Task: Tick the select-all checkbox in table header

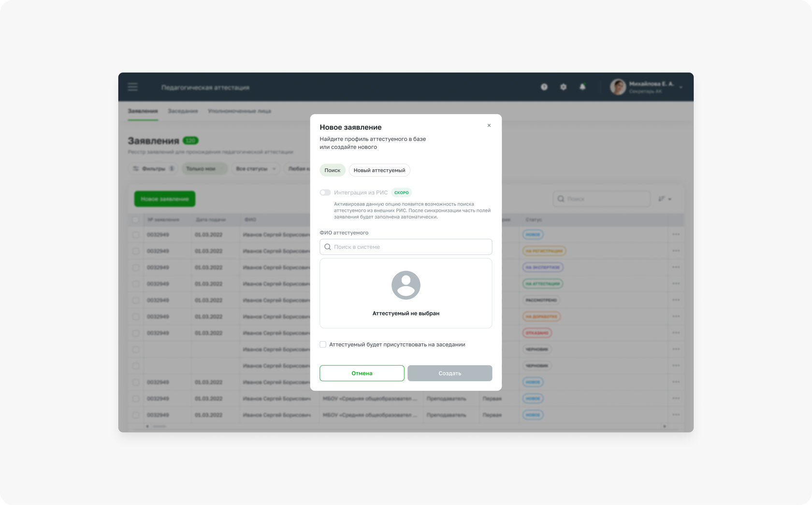Action: [x=136, y=220]
